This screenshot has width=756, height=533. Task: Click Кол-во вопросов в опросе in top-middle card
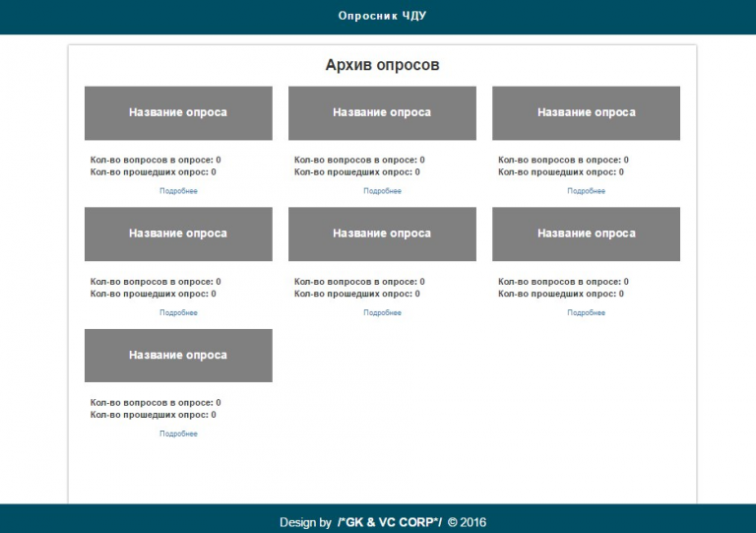click(359, 160)
